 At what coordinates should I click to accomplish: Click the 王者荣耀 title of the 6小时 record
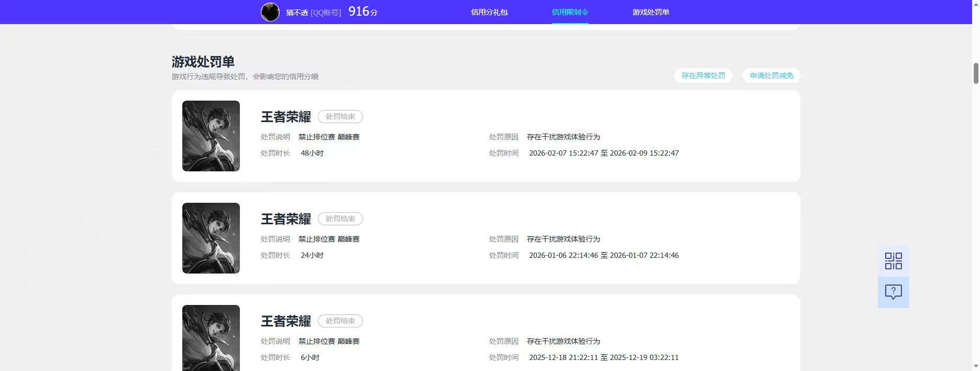tap(286, 321)
